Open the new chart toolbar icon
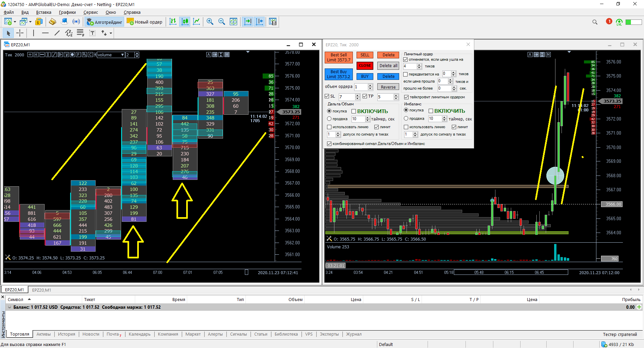 click(8, 22)
